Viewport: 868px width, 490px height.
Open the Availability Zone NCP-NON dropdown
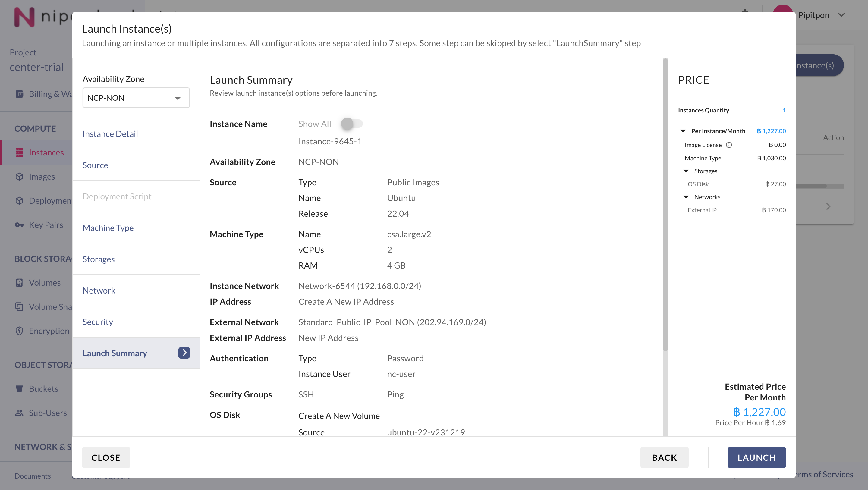[136, 98]
